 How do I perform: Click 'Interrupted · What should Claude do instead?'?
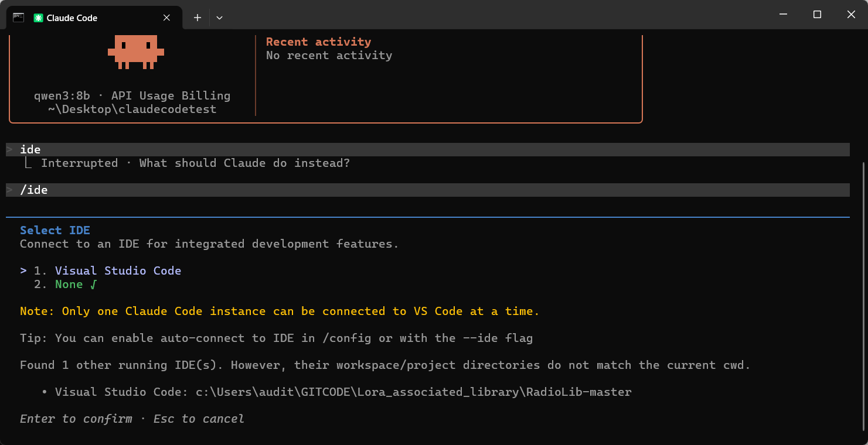[195, 163]
